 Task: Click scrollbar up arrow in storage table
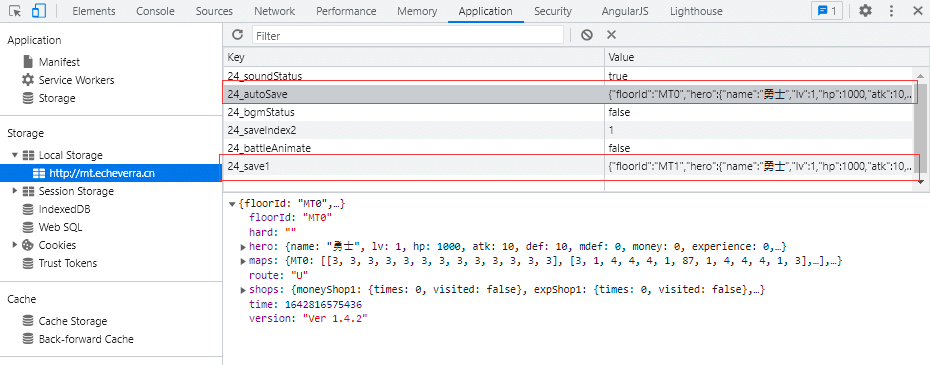click(921, 75)
